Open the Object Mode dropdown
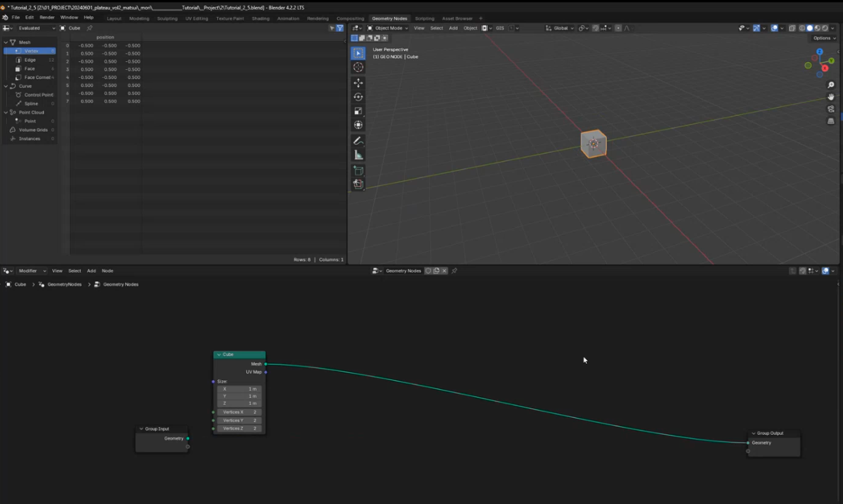The image size is (843, 504). click(x=387, y=28)
